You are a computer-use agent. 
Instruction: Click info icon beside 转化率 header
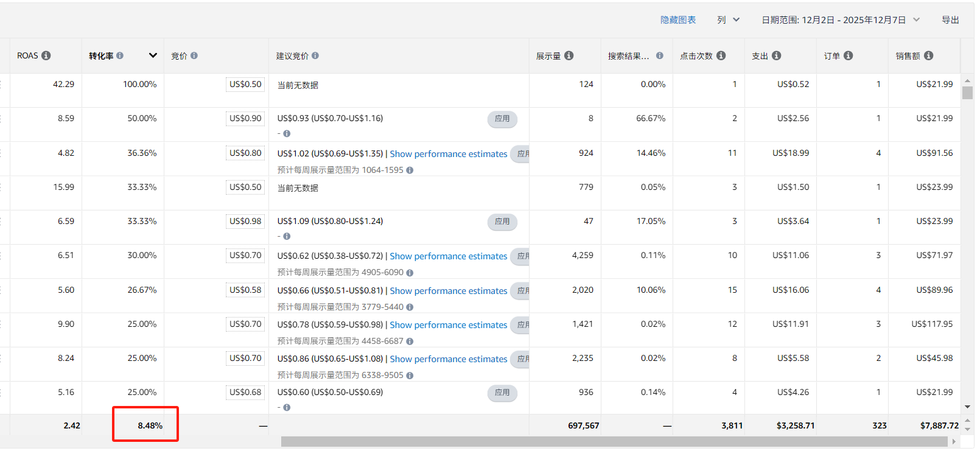click(120, 55)
